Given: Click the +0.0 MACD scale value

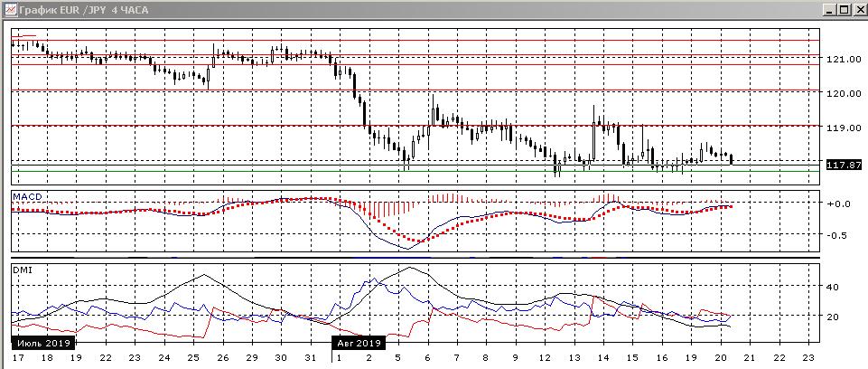Looking at the screenshot, I should click(x=839, y=203).
